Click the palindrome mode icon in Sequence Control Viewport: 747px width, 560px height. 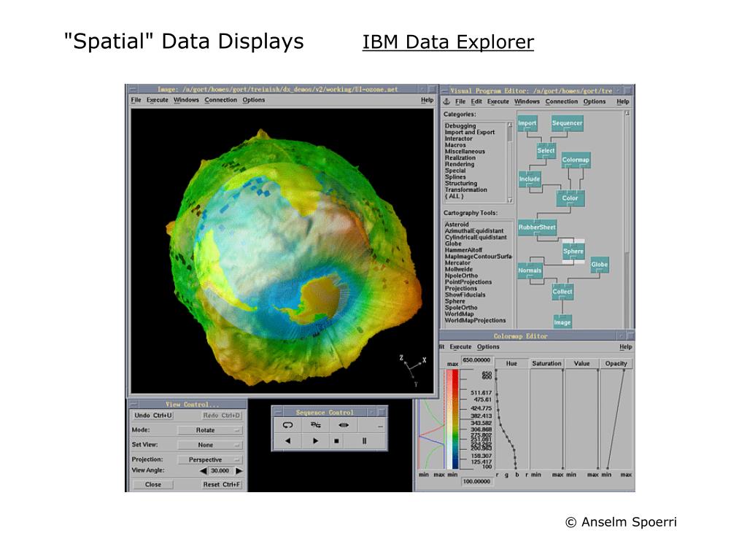[315, 425]
